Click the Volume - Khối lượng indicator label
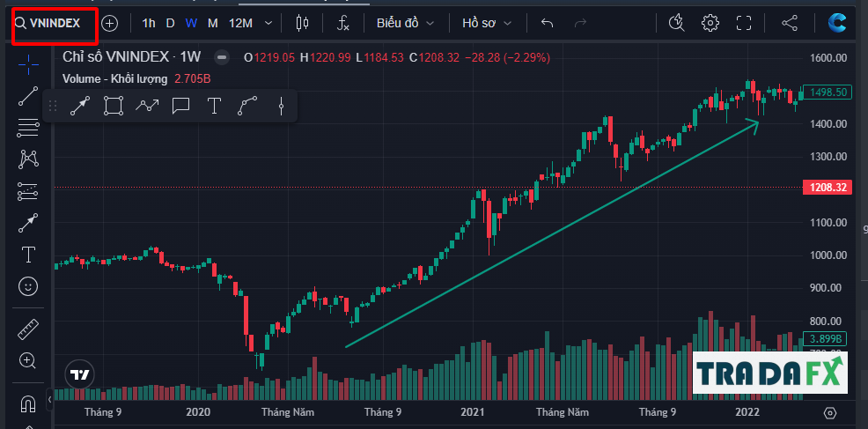This screenshot has height=429, width=868. [x=114, y=78]
